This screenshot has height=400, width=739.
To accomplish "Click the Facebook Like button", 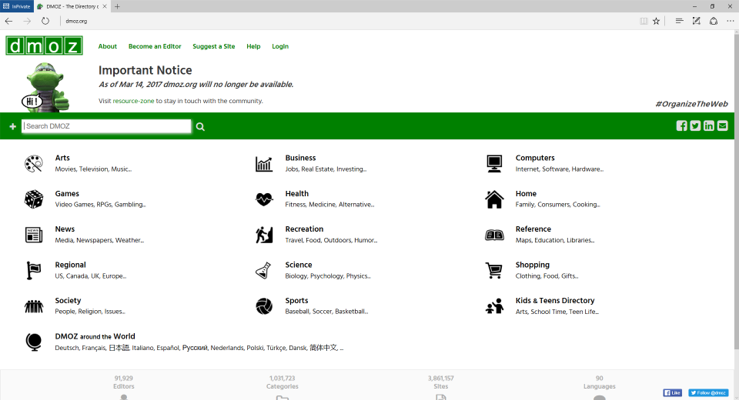I will pyautogui.click(x=672, y=393).
